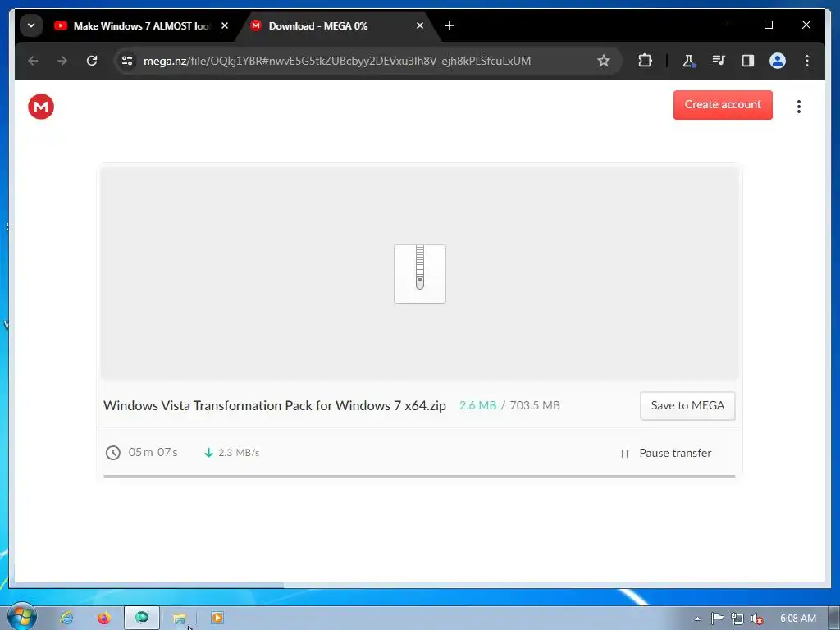The image size is (840, 630).
Task: Pause the file transfer
Action: tap(666, 453)
